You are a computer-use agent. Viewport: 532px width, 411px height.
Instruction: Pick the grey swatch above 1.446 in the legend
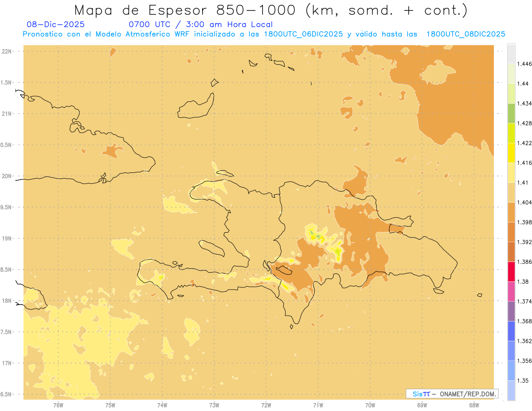tap(511, 54)
